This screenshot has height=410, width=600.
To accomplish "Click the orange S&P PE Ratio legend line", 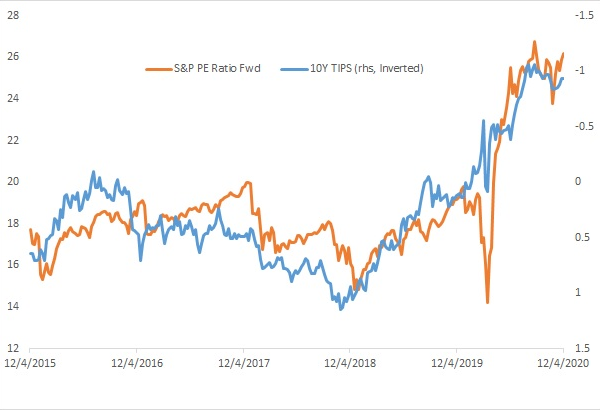I will tap(159, 68).
